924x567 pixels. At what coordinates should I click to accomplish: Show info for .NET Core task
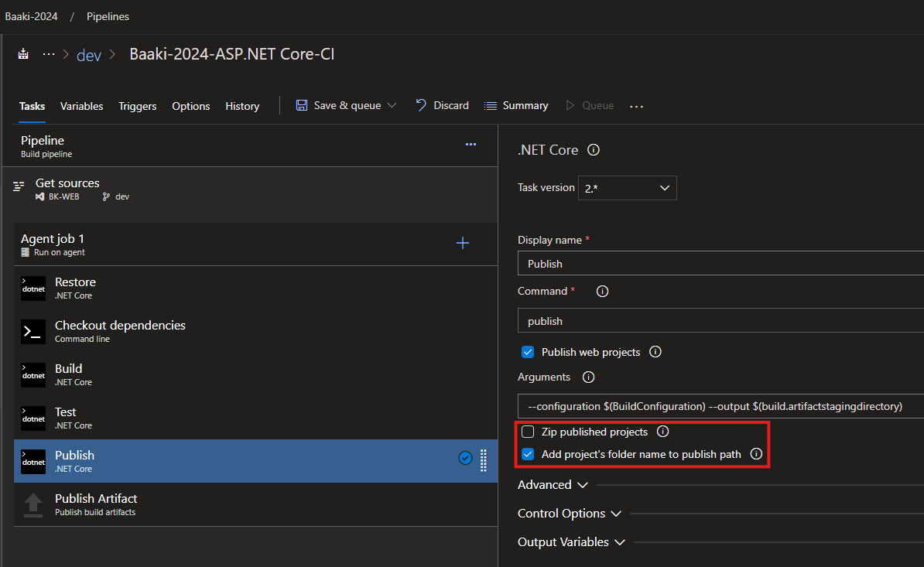[594, 150]
